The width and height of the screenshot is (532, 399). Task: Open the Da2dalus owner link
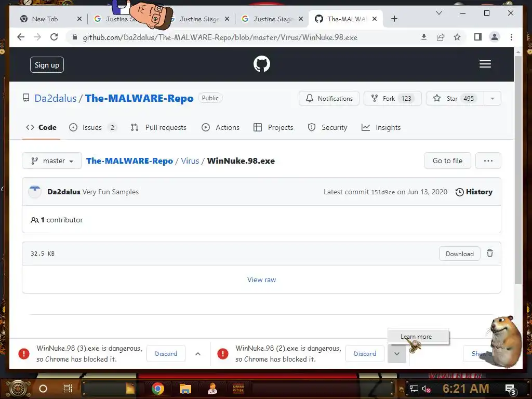pyautogui.click(x=55, y=98)
